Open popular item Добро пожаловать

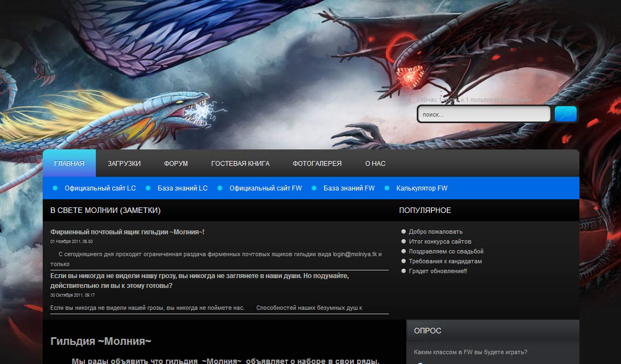(436, 232)
